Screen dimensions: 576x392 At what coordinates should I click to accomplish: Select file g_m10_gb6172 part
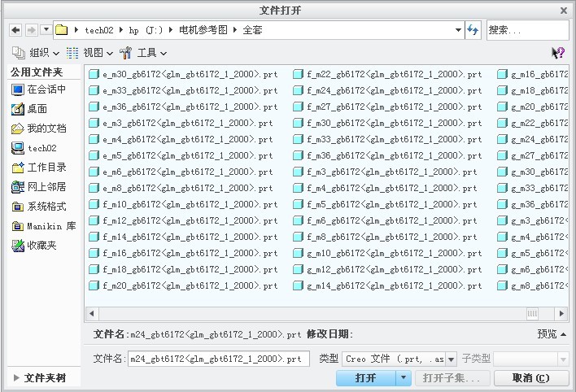point(387,253)
